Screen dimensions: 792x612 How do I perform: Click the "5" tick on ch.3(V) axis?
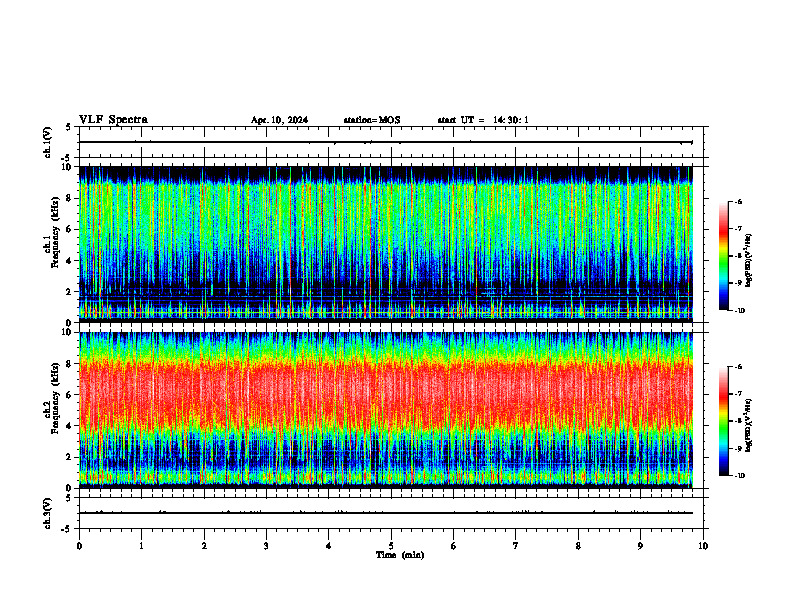[69, 498]
